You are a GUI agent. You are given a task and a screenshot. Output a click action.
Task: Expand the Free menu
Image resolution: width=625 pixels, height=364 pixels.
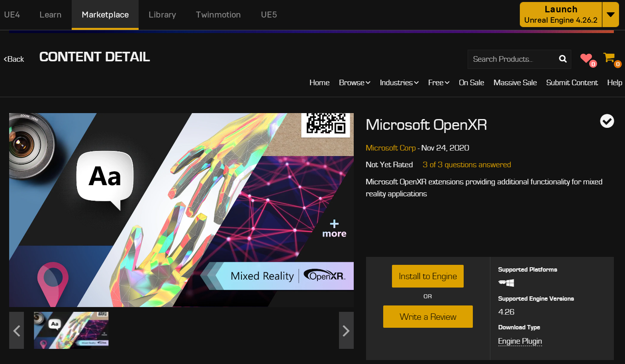[439, 83]
